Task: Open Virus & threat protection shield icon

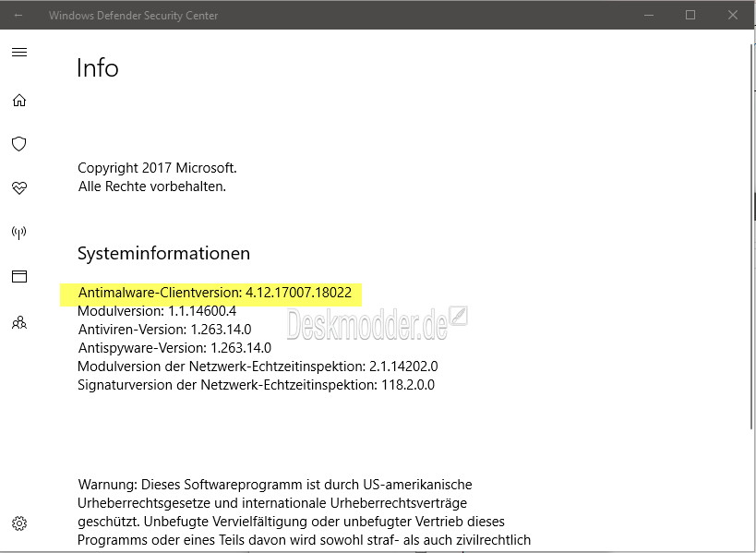Action: coord(18,144)
